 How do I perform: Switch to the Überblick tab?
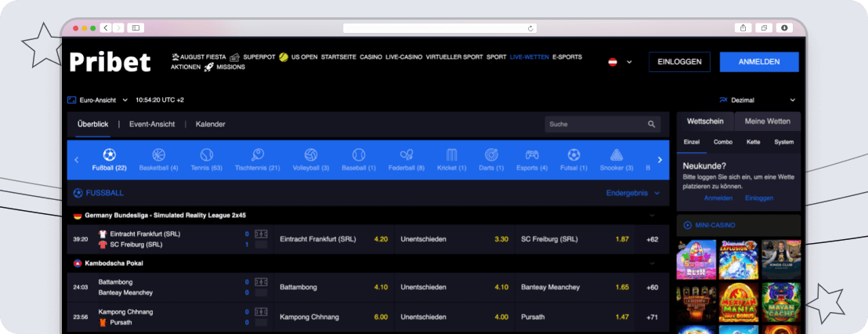coord(93,125)
